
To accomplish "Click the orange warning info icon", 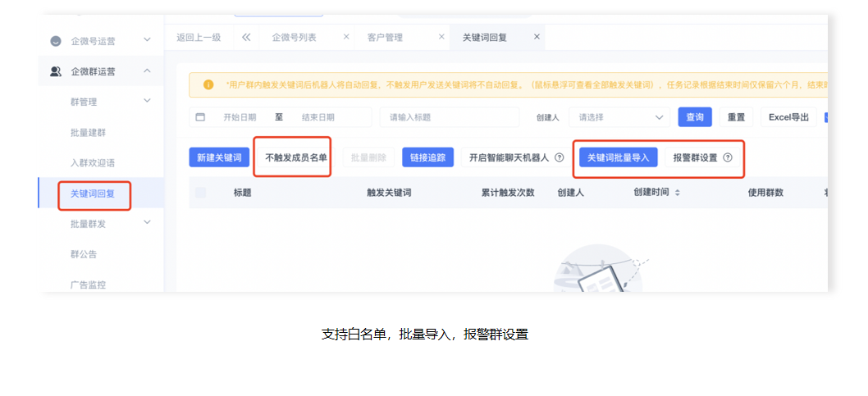I will tap(208, 85).
